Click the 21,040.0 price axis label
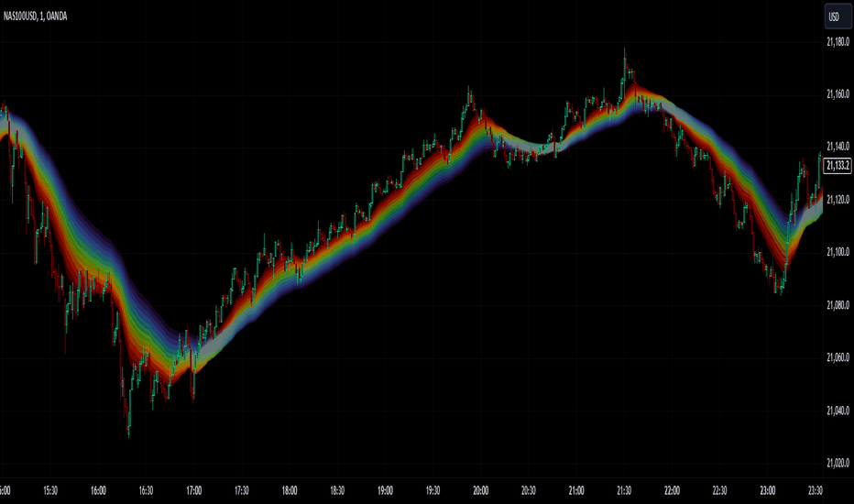This screenshot has width=854, height=504. tap(838, 411)
